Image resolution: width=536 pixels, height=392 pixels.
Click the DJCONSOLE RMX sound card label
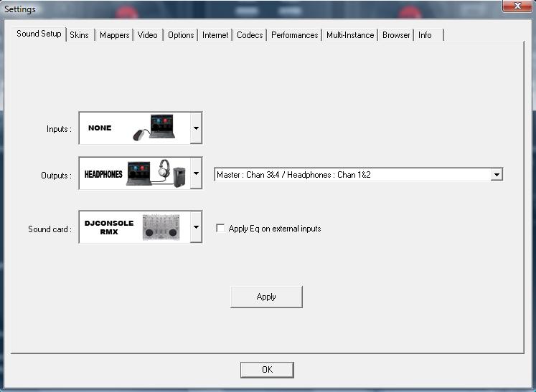pyautogui.click(x=109, y=227)
